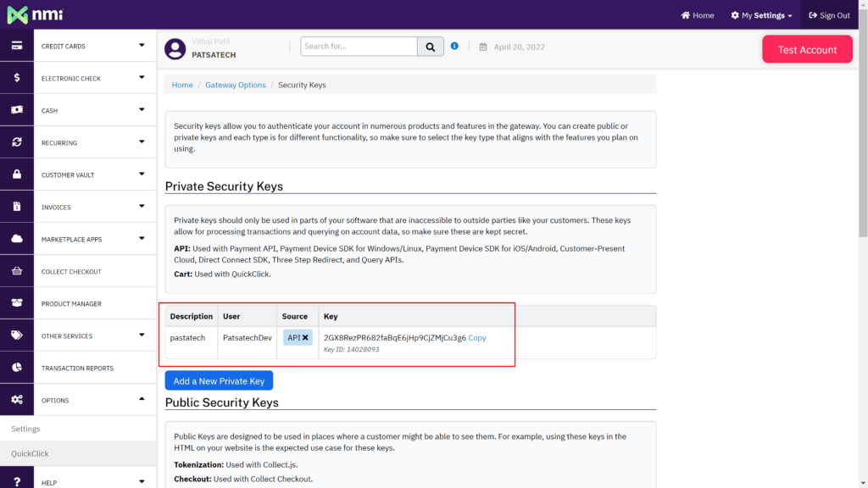Click the Marketplace Apps cloud icon
868x488 pixels.
pyautogui.click(x=16, y=239)
